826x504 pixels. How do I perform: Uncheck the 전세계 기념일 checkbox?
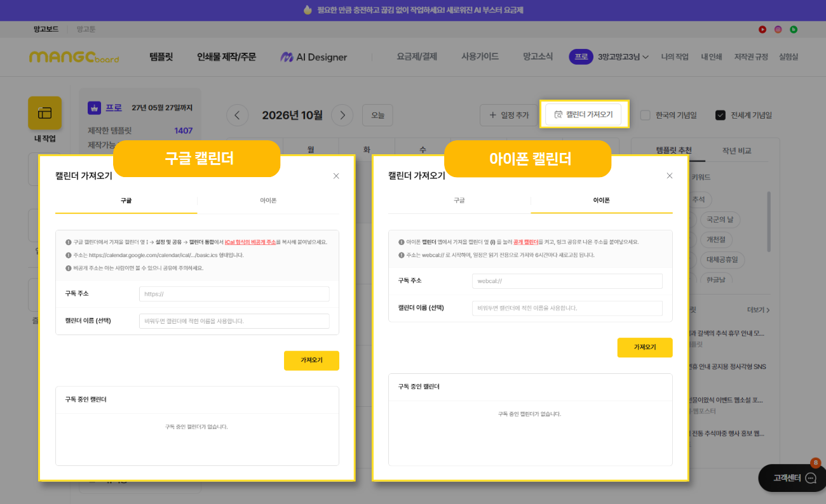click(720, 116)
